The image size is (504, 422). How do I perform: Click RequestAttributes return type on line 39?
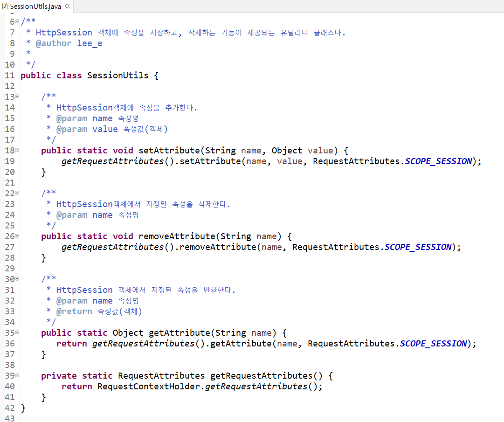161,376
